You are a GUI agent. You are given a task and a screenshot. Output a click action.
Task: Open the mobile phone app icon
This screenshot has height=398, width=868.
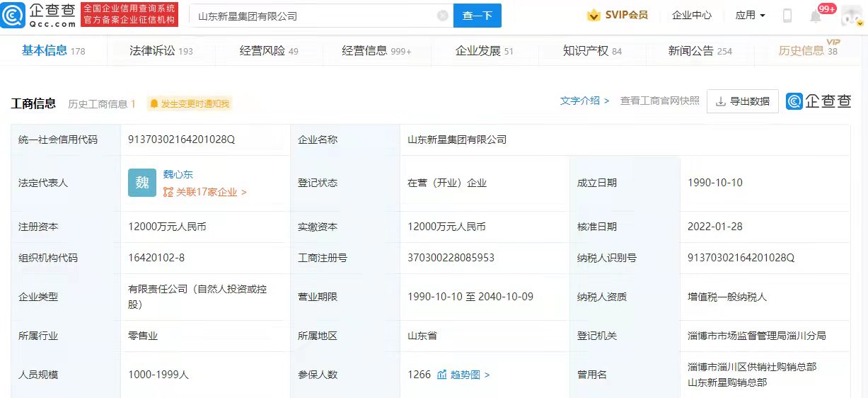click(787, 16)
